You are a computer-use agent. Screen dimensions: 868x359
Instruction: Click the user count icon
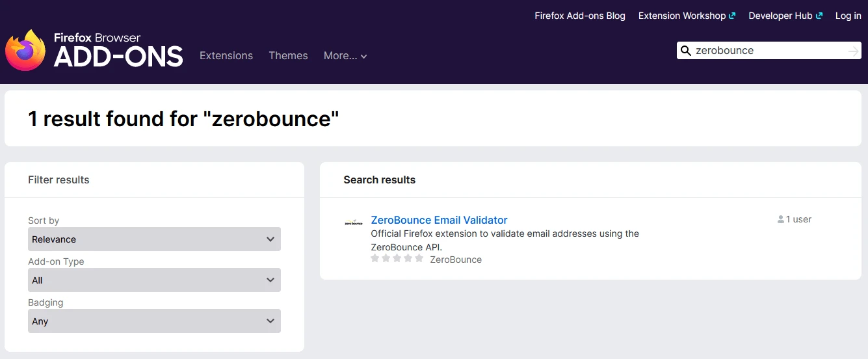[781, 220]
